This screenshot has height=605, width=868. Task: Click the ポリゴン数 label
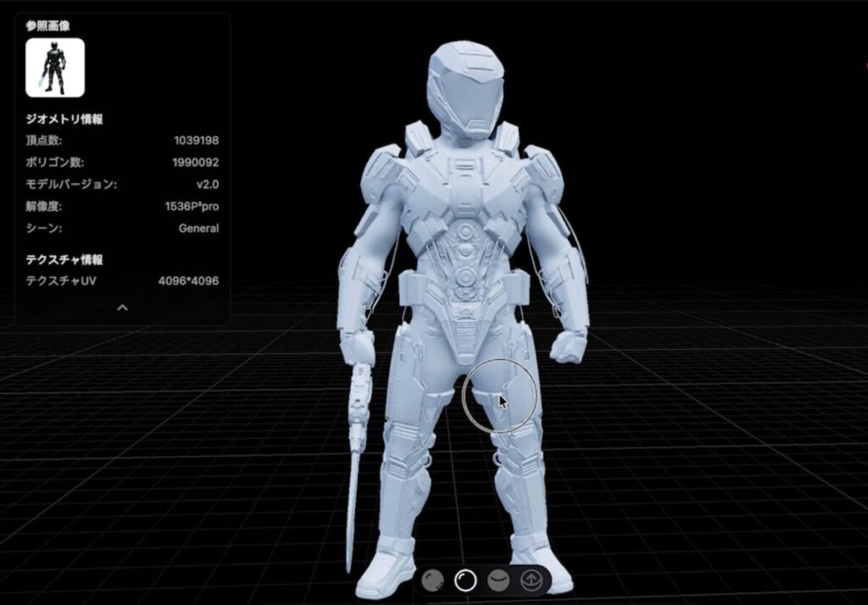(54, 163)
